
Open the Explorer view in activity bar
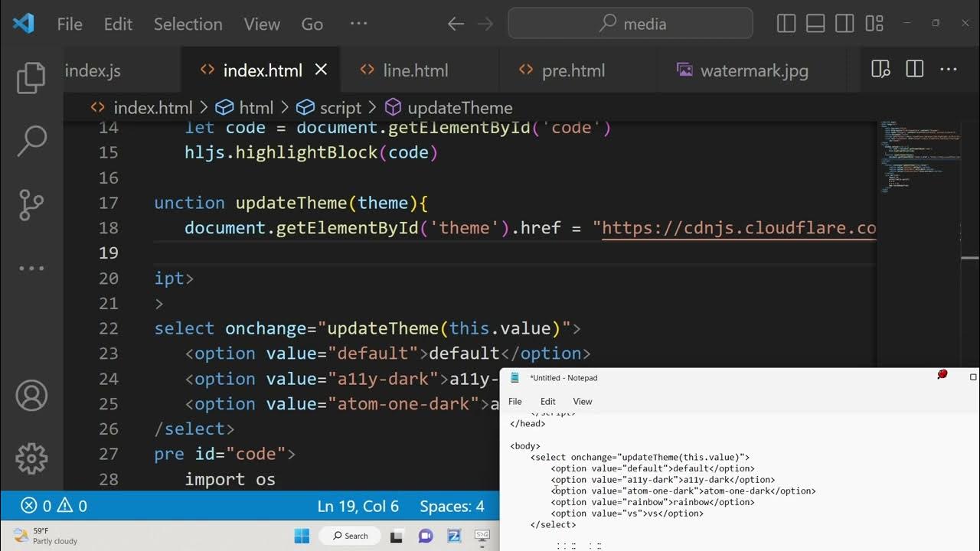(31, 78)
